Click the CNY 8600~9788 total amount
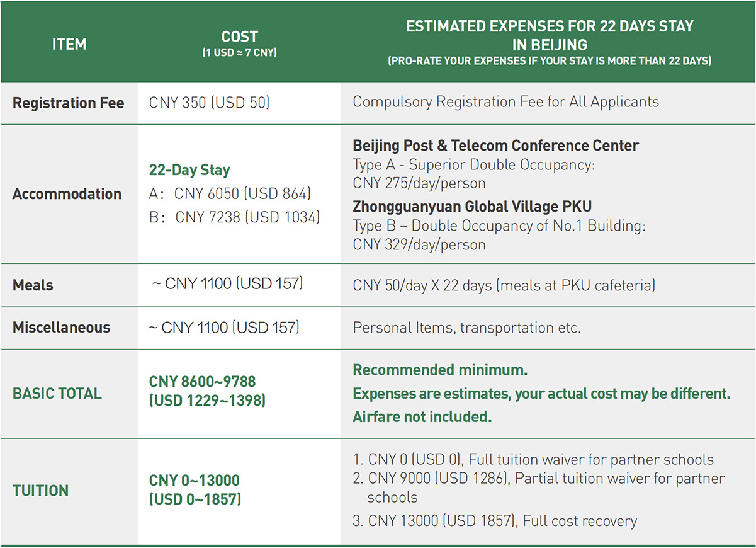Image resolution: width=756 pixels, height=548 pixels. pos(202,382)
